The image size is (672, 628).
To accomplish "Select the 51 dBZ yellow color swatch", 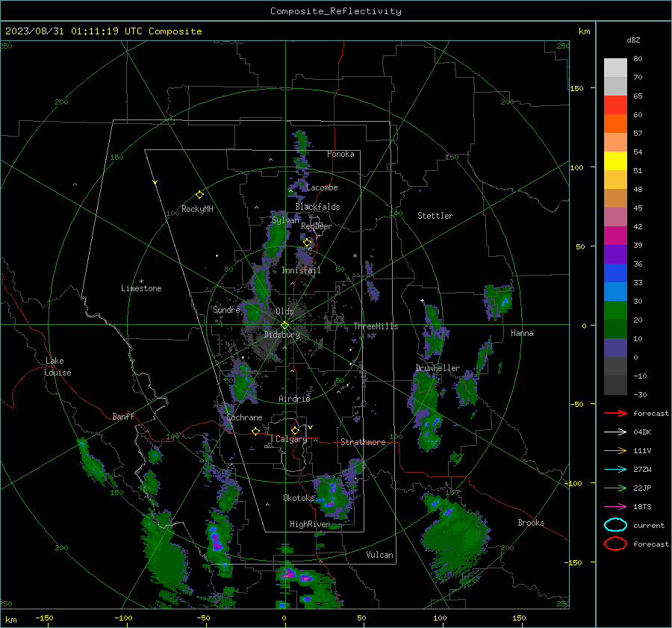I will pos(615,161).
